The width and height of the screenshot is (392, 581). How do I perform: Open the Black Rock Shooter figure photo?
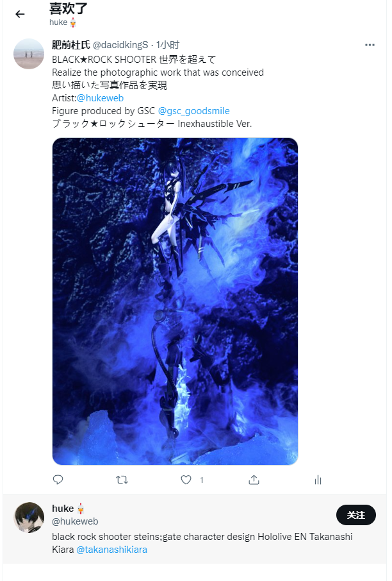tap(175, 301)
